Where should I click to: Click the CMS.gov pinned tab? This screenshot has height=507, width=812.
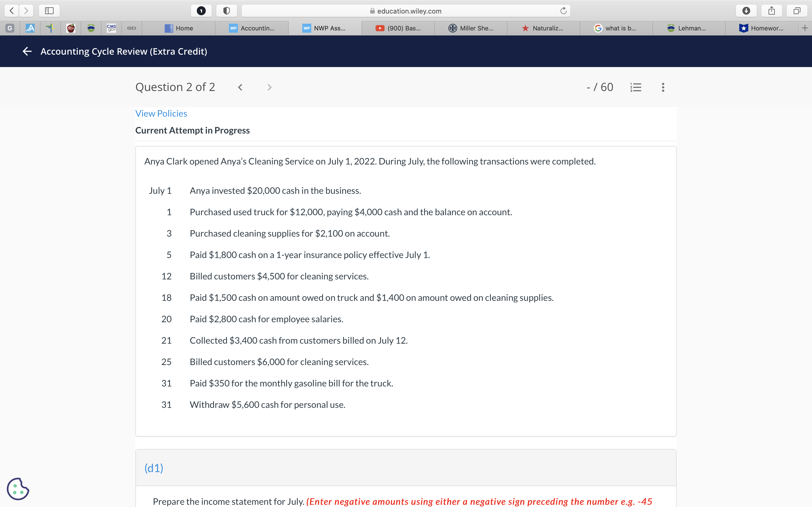111,28
